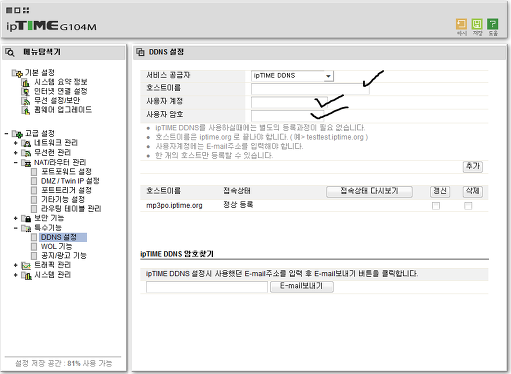
Task: Click the NAT/라우터 관리 icon
Action: pyautogui.click(x=26, y=162)
